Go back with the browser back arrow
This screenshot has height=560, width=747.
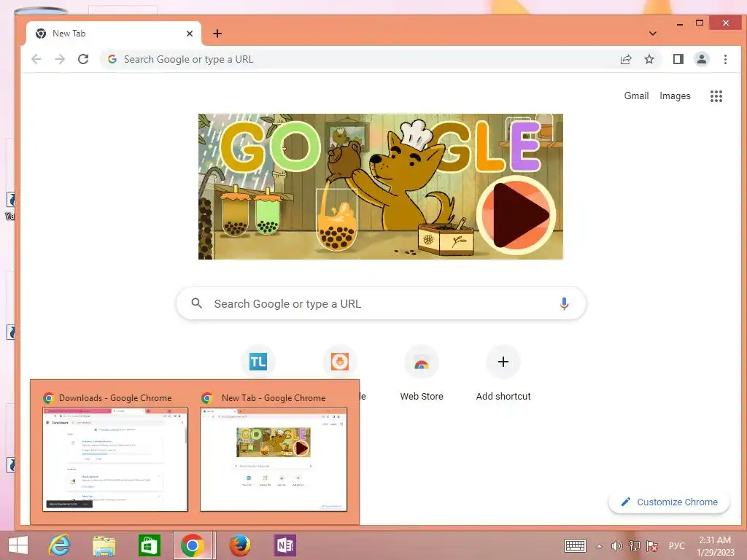(36, 60)
